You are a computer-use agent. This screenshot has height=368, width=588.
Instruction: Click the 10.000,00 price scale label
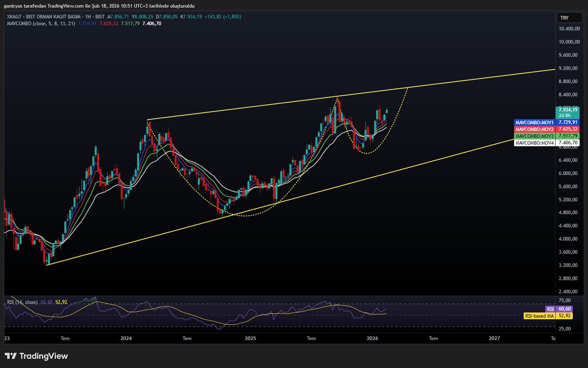point(569,42)
